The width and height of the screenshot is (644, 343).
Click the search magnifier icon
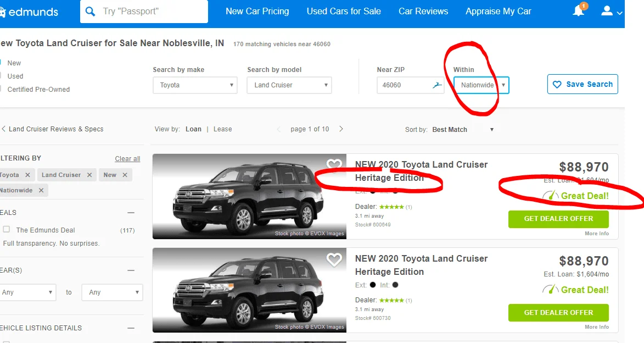(x=91, y=11)
